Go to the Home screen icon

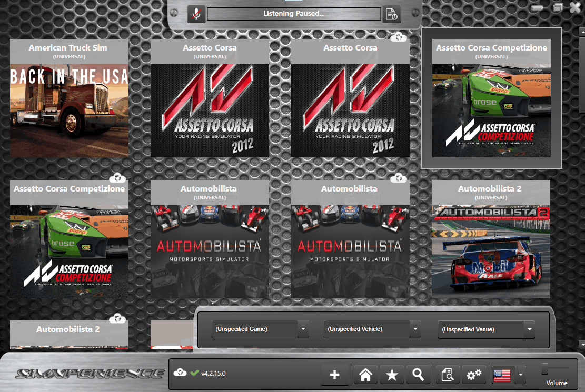click(x=365, y=375)
